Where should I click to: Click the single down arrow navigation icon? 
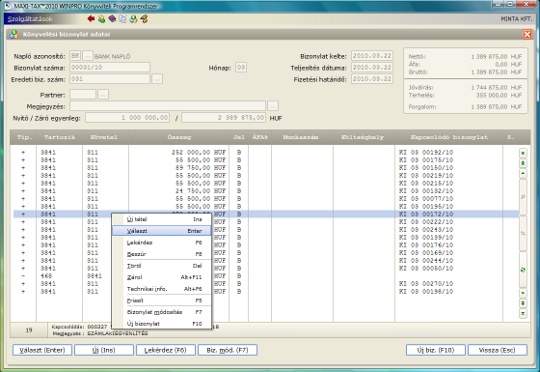(523, 293)
